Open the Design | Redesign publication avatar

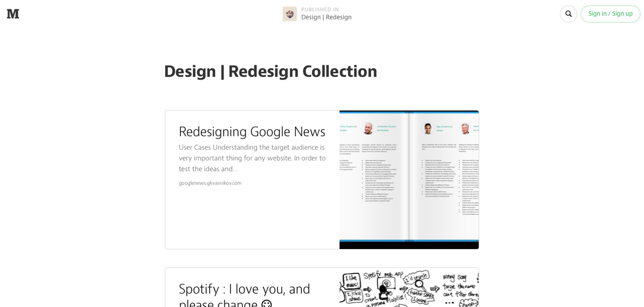point(290,14)
